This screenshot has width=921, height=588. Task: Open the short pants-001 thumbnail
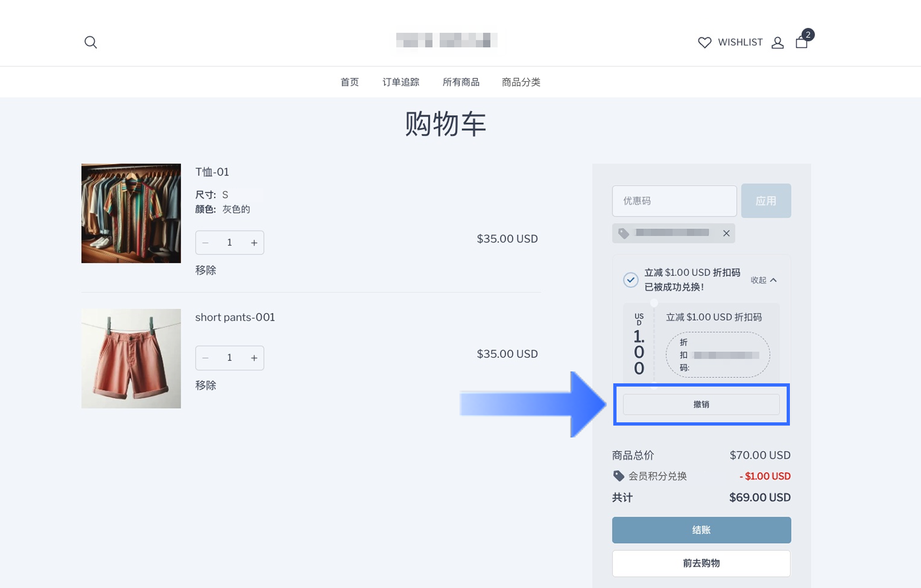(x=131, y=358)
